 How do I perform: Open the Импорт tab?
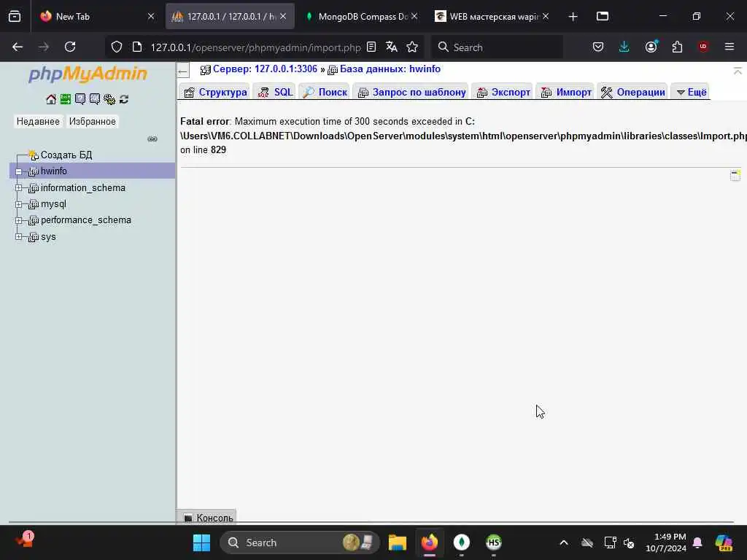pos(566,92)
